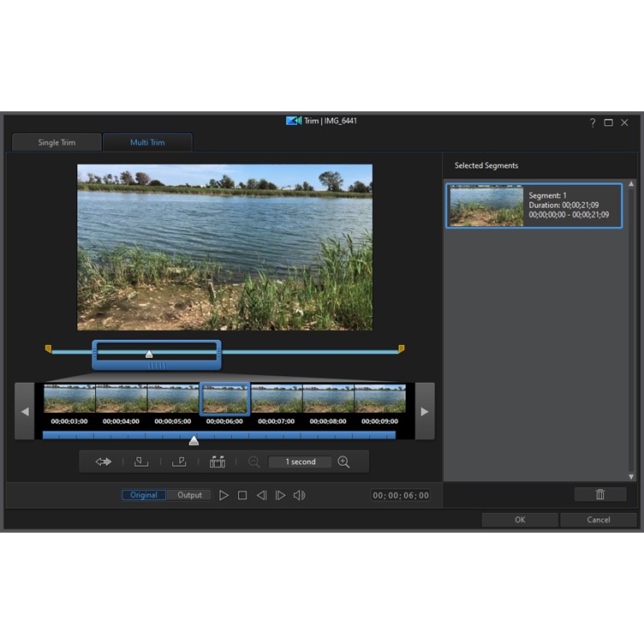Step to previous frame
This screenshot has width=644, height=644.
click(262, 495)
